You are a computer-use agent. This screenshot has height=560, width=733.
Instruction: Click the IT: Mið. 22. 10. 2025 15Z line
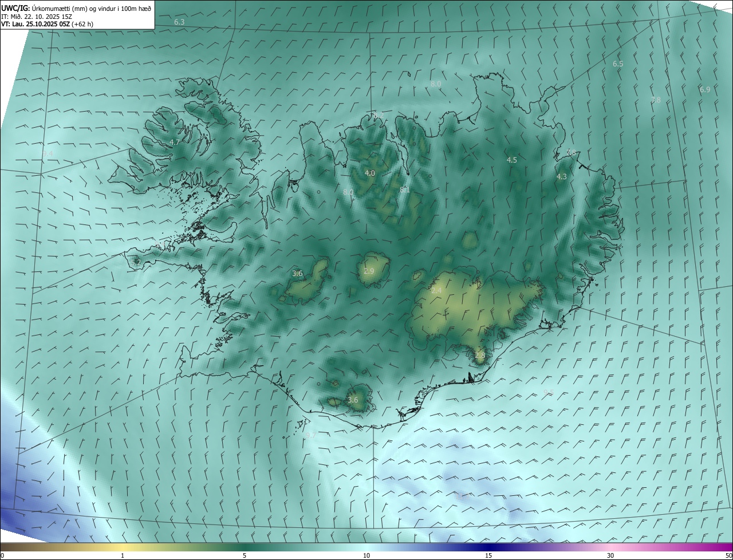[36, 17]
